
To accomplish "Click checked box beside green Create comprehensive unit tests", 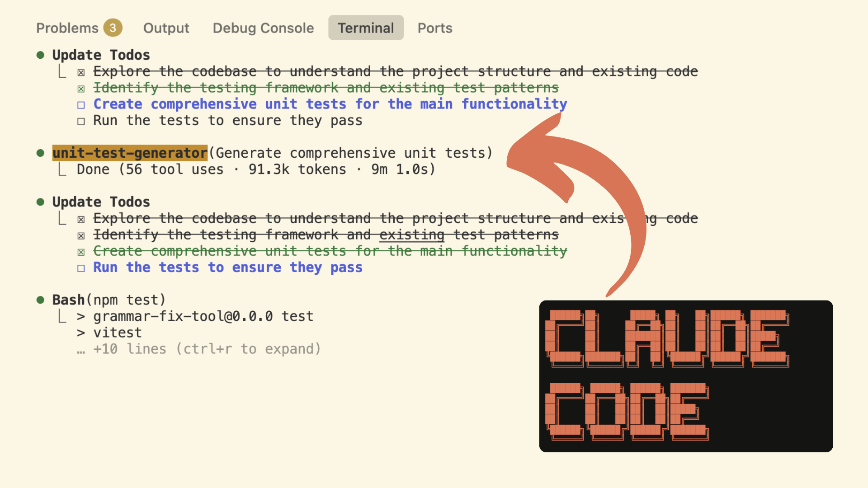I will pyautogui.click(x=81, y=252).
